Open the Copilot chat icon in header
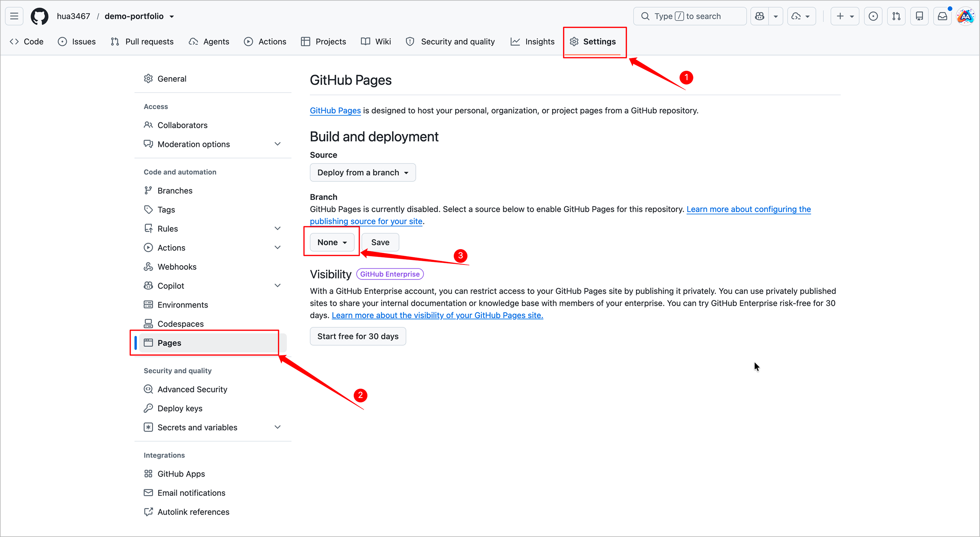 [x=760, y=16]
